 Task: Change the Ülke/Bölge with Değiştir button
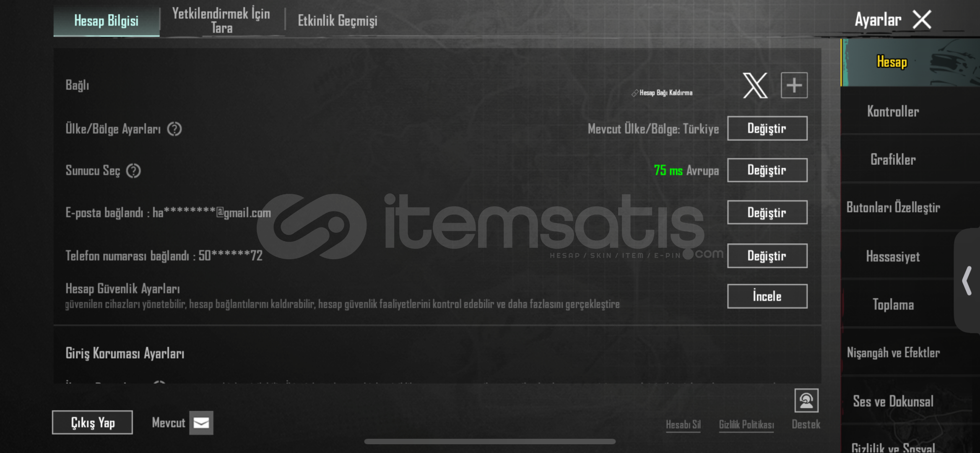pos(767,128)
